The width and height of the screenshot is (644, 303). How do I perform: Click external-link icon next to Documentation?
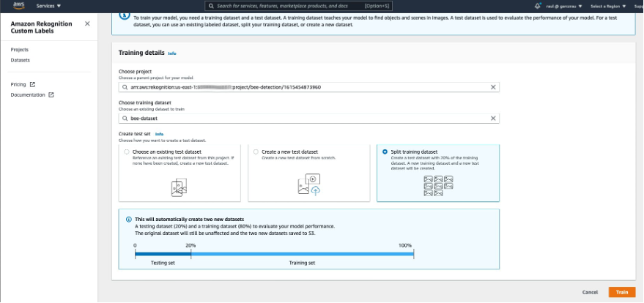pos(51,94)
